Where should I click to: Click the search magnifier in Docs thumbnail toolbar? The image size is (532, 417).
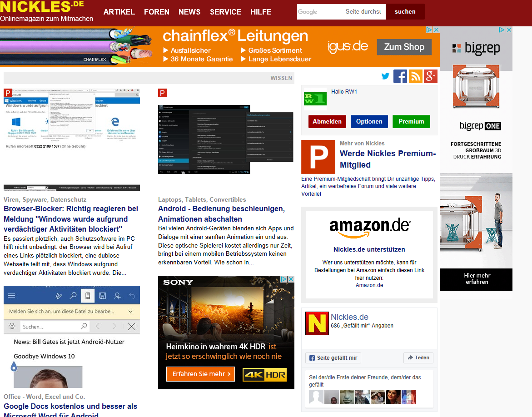[x=73, y=296]
